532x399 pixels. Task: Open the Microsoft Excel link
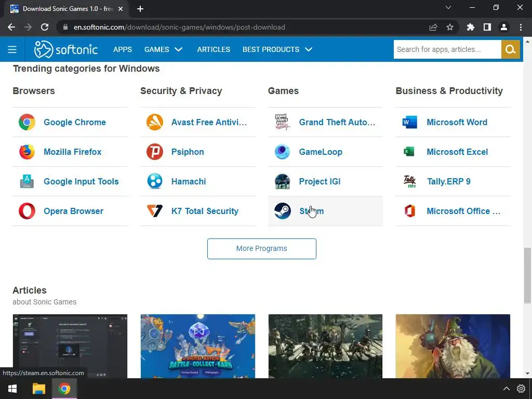457,152
